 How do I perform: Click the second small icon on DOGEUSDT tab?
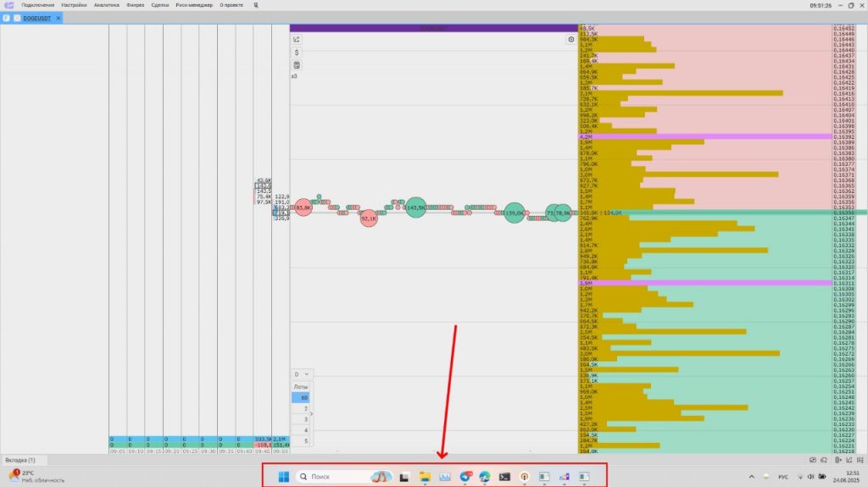pyautogui.click(x=17, y=19)
